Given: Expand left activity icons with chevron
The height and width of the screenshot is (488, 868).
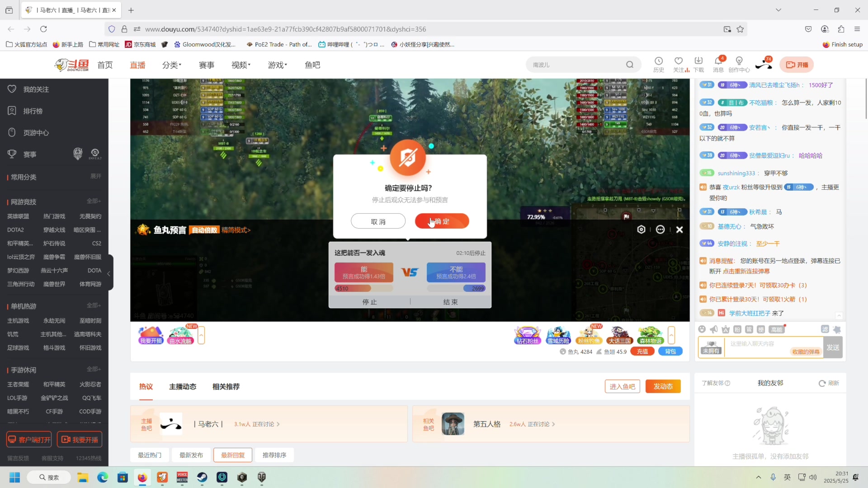Looking at the screenshot, I should click(x=201, y=335).
